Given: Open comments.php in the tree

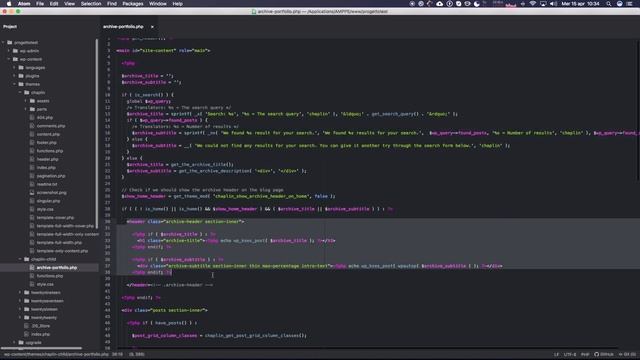Looking at the screenshot, I should [x=51, y=126].
